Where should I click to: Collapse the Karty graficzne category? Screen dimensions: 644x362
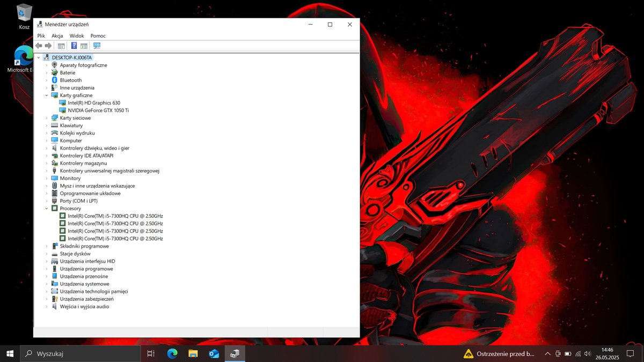47,95
